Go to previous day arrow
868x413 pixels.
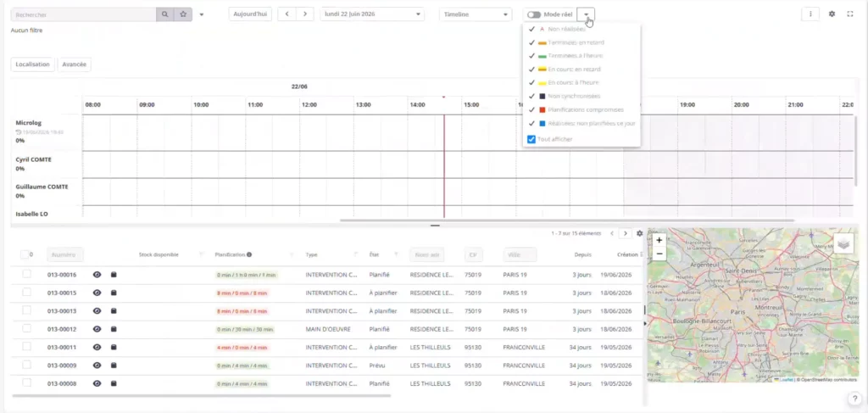tap(287, 14)
